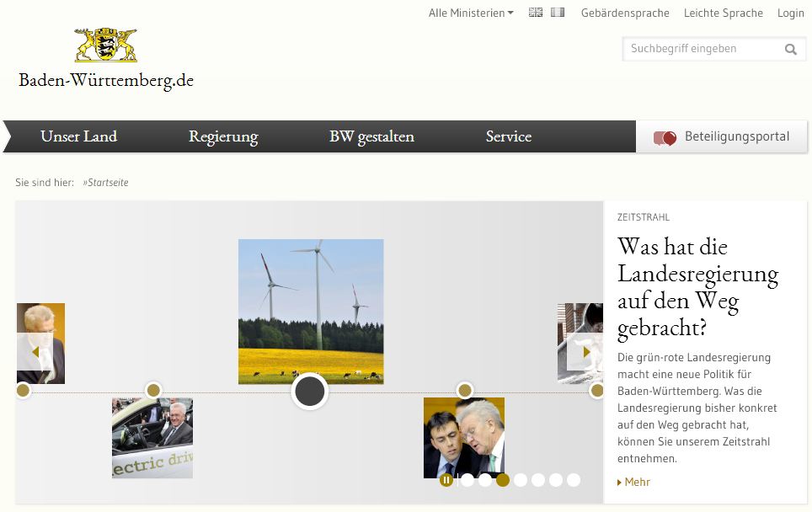Open the Unser Land menu
The image size is (812, 512).
click(78, 136)
